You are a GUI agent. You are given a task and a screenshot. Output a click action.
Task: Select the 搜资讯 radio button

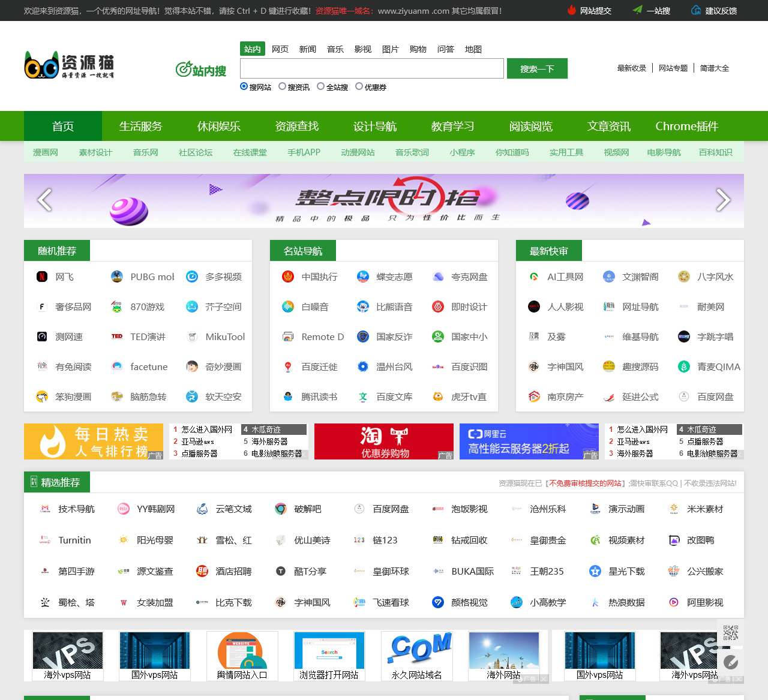pos(282,86)
